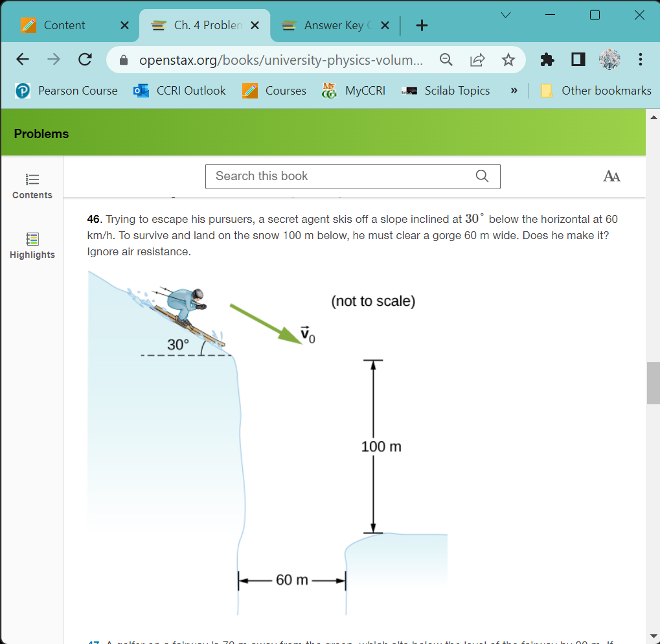Click the Problems section header

tap(41, 134)
